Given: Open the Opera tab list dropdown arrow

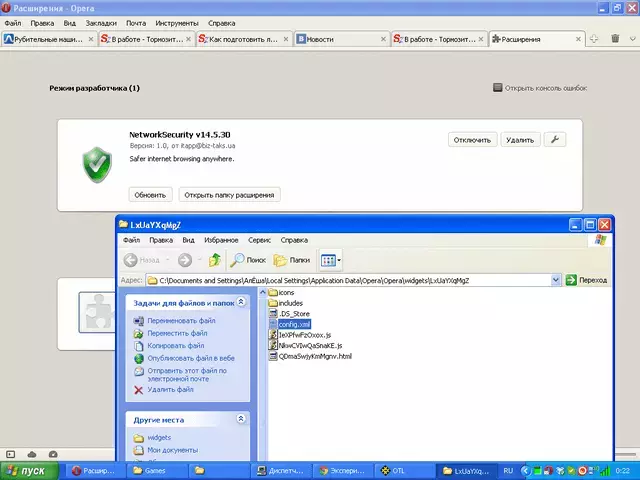Looking at the screenshot, I should tap(633, 39).
